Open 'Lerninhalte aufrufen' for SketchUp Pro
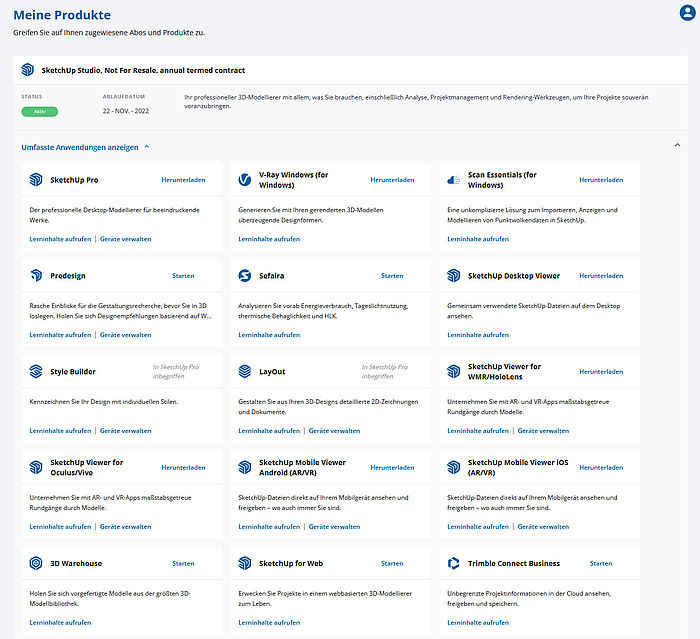700x639 pixels. point(60,239)
